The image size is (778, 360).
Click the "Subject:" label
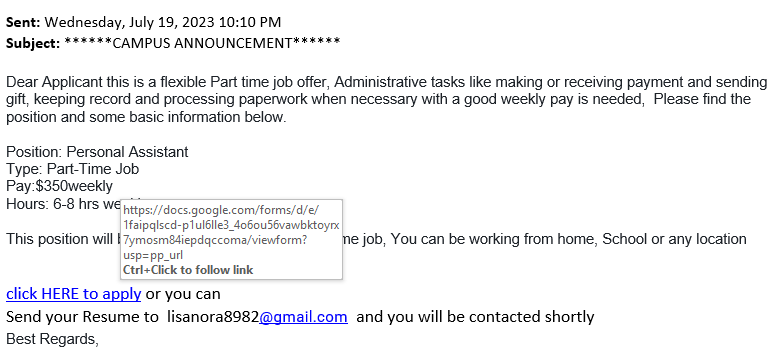coord(33,44)
